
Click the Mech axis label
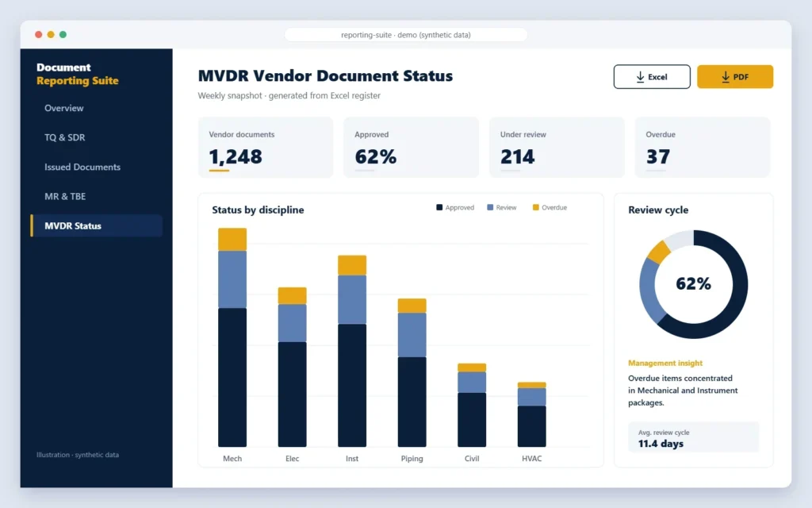pyautogui.click(x=232, y=459)
